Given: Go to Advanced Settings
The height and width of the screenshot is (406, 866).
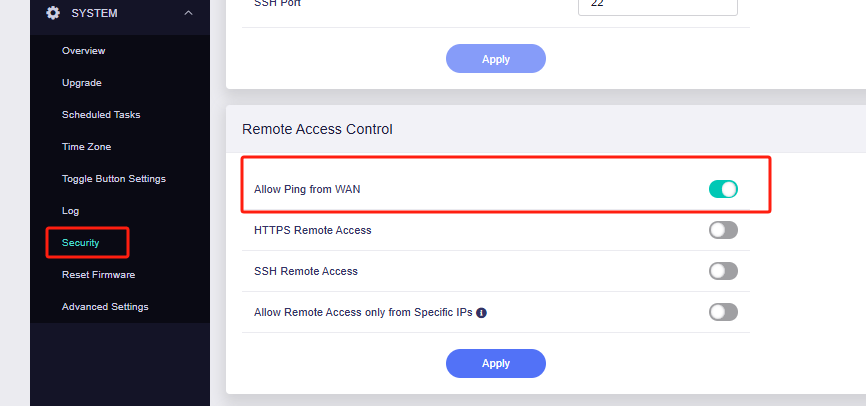Looking at the screenshot, I should pyautogui.click(x=104, y=306).
